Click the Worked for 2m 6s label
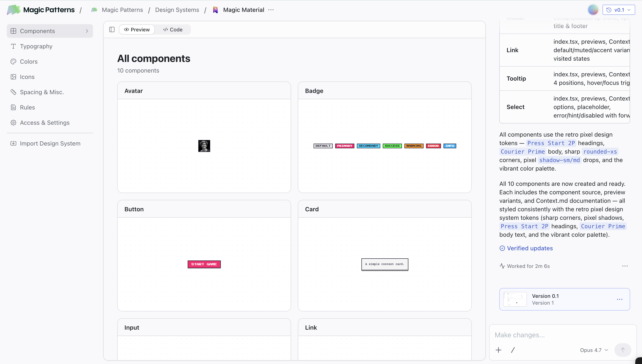Image resolution: width=642 pixels, height=364 pixels. click(x=528, y=266)
